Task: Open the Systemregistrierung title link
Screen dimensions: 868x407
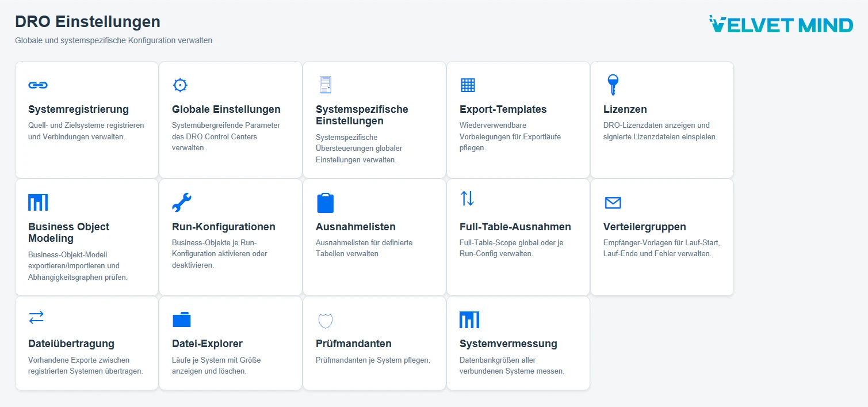Action: click(78, 109)
